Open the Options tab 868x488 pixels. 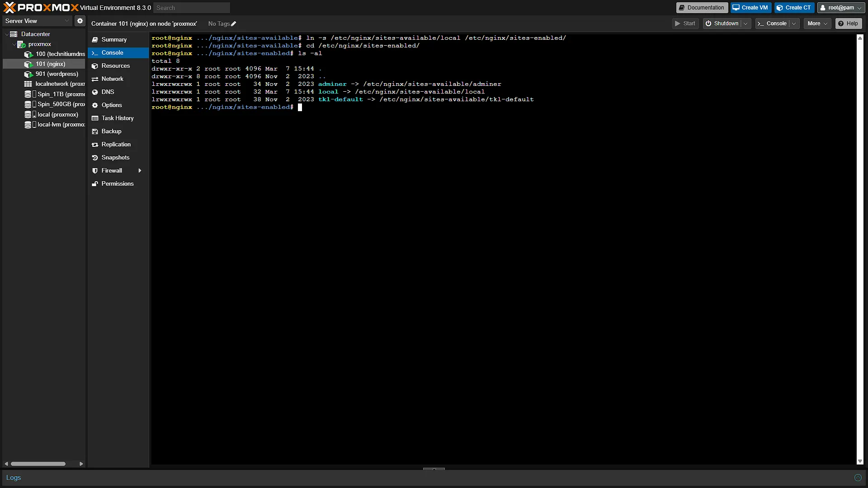[x=118, y=105]
